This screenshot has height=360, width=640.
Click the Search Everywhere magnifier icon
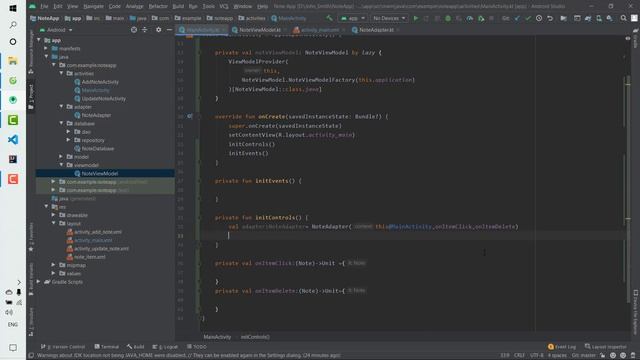pos(623,18)
